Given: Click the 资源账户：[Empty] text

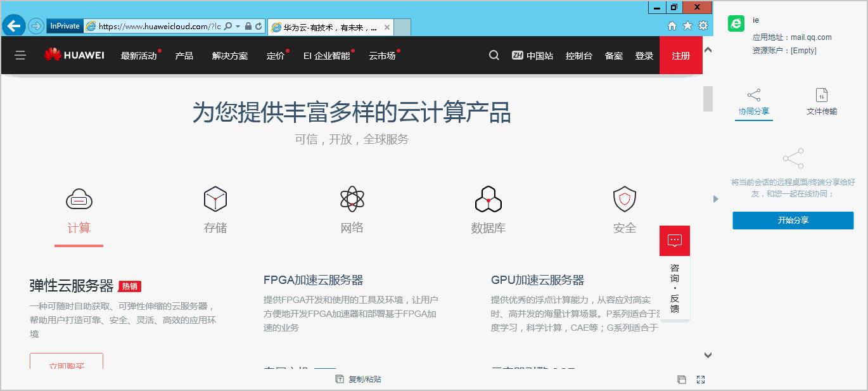Looking at the screenshot, I should pos(784,51).
